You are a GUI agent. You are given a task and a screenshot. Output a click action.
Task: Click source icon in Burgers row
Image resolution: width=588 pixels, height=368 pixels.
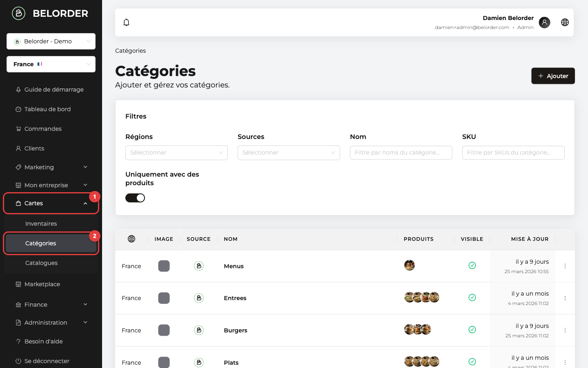[x=199, y=330]
